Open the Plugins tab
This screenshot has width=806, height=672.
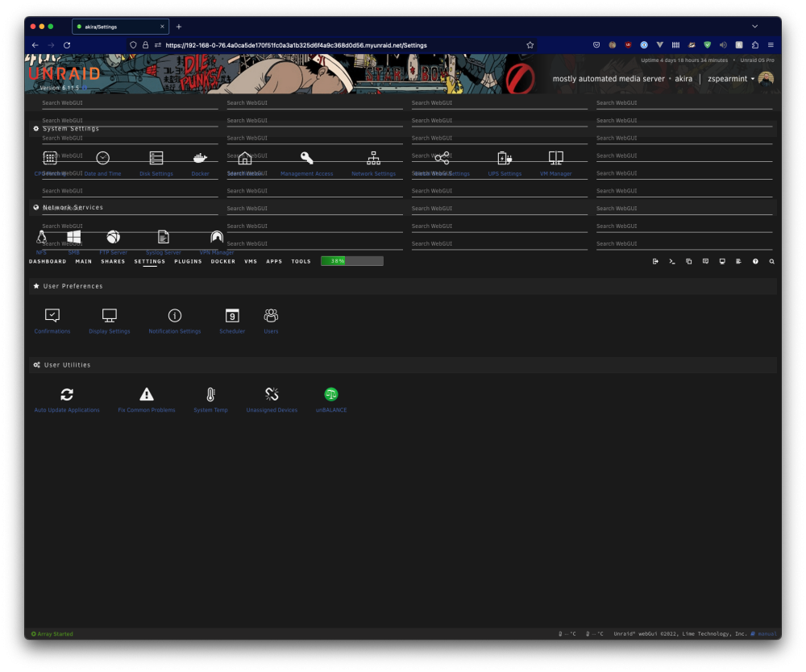coord(188,262)
